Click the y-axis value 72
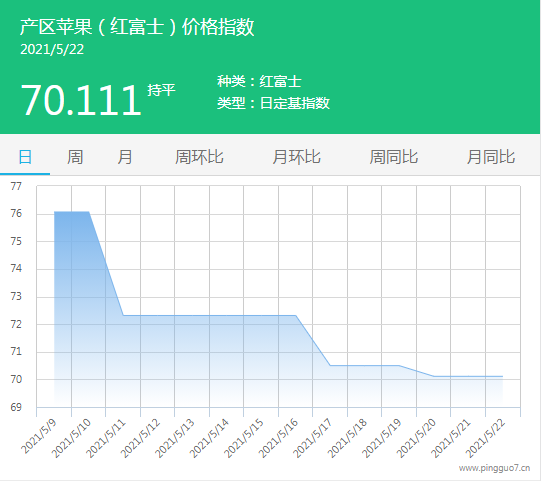Image resolution: width=541 pixels, height=481 pixels. (x=16, y=324)
